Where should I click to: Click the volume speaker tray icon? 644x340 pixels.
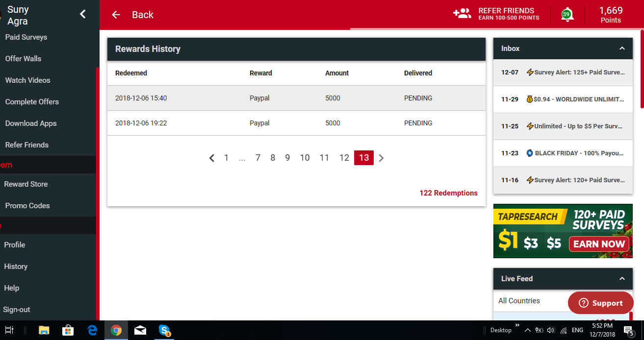pos(551,330)
